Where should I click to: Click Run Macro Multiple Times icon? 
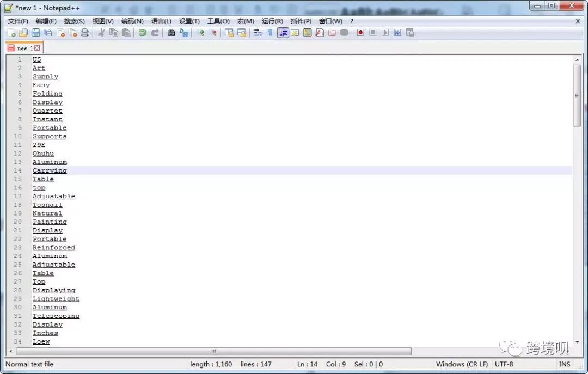(x=397, y=33)
